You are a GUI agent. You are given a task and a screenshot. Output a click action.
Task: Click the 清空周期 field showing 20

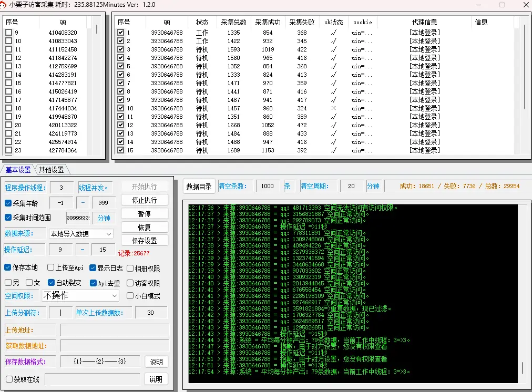(x=352, y=186)
